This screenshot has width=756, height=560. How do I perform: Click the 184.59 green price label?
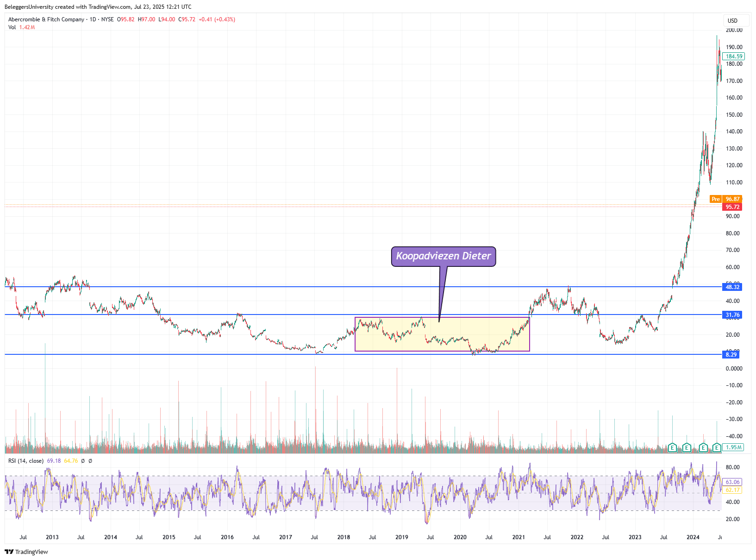click(x=734, y=57)
